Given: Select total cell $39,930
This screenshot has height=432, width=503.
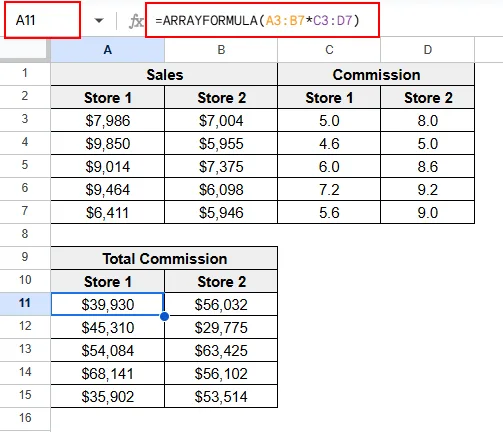Looking at the screenshot, I should click(108, 304).
